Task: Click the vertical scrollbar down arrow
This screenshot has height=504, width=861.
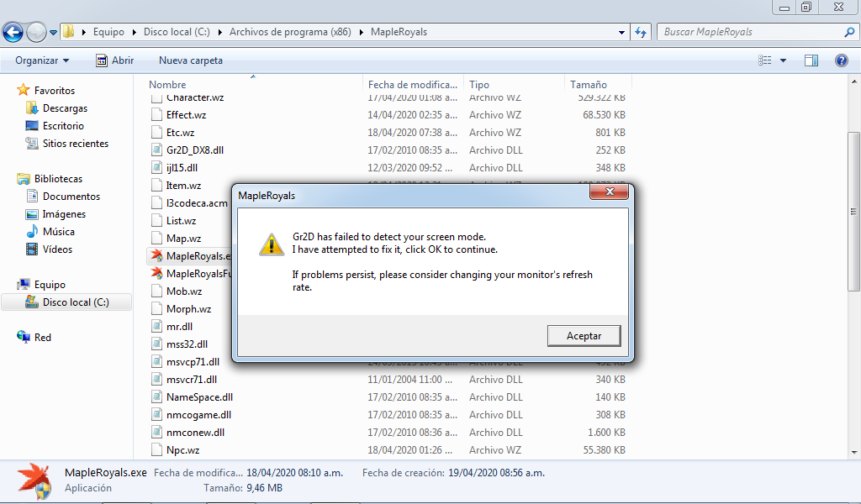Action: [854, 453]
